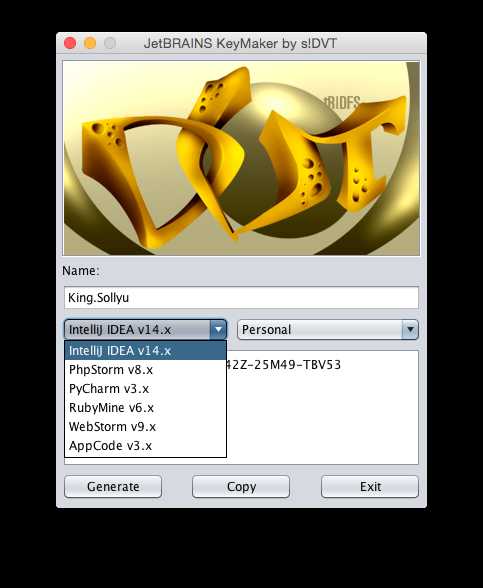Choose PhpStorm v8.x from the list
The width and height of the screenshot is (483, 588).
146,370
